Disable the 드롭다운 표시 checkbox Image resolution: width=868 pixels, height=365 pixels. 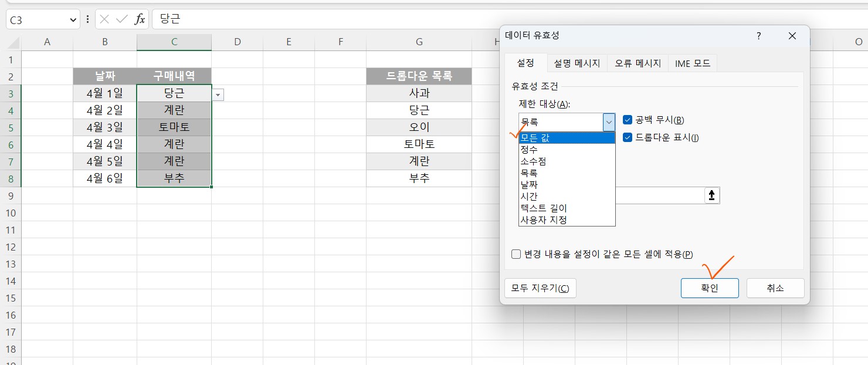628,136
